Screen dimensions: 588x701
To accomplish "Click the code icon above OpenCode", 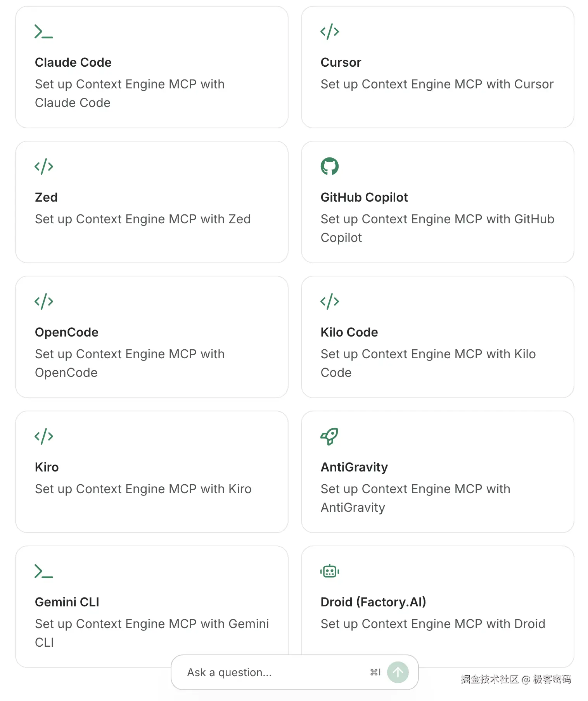I will pos(43,301).
